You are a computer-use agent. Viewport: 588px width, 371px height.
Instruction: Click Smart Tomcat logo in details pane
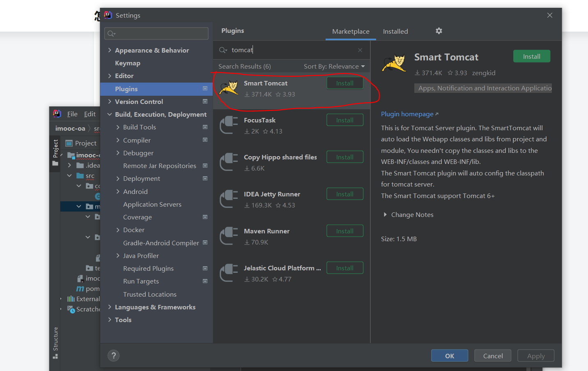(x=394, y=63)
